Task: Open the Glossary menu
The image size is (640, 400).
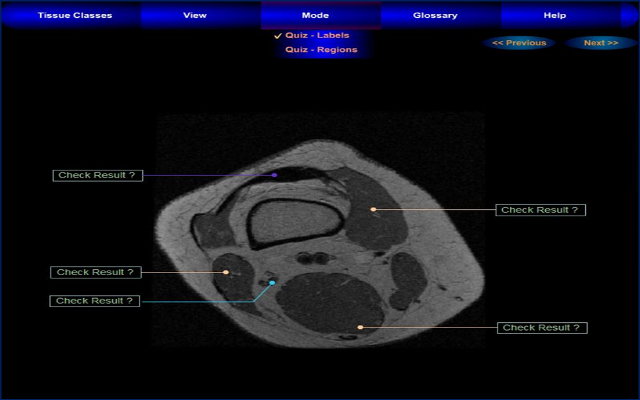Action: coord(435,15)
